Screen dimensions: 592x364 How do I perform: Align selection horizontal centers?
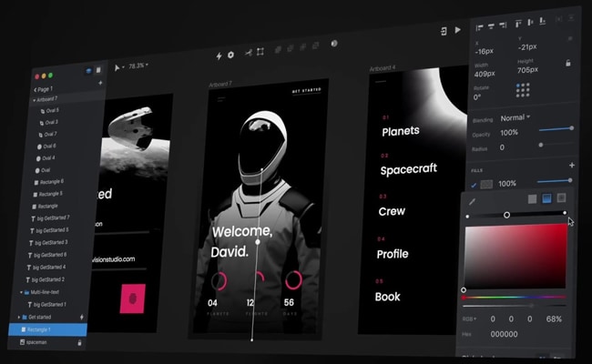pos(491,26)
